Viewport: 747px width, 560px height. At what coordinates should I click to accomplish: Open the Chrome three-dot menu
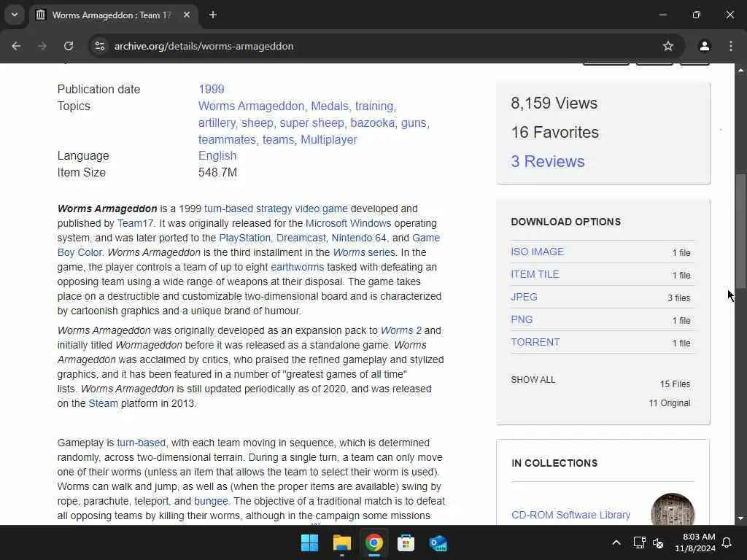tap(731, 46)
